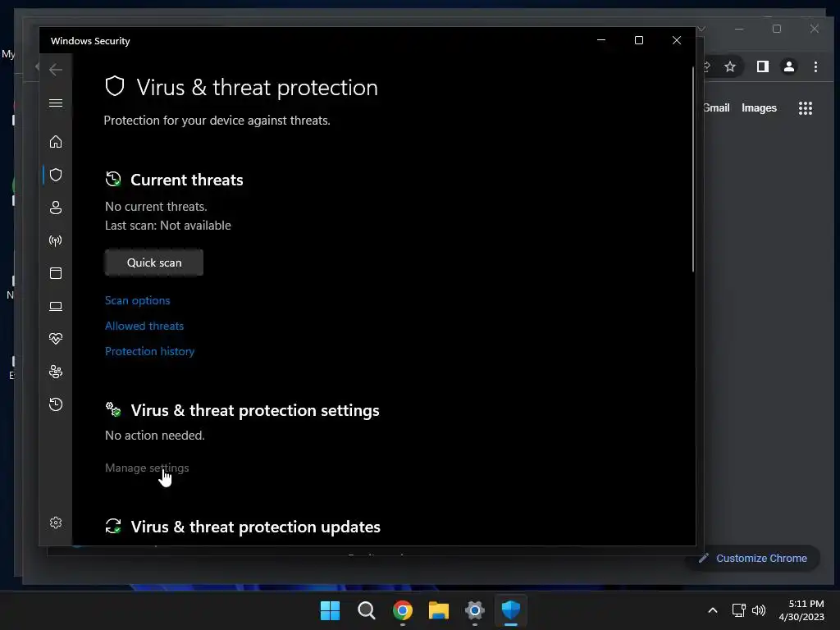The width and height of the screenshot is (840, 630).
Task: Click the Current threats clock icon
Action: 113,179
